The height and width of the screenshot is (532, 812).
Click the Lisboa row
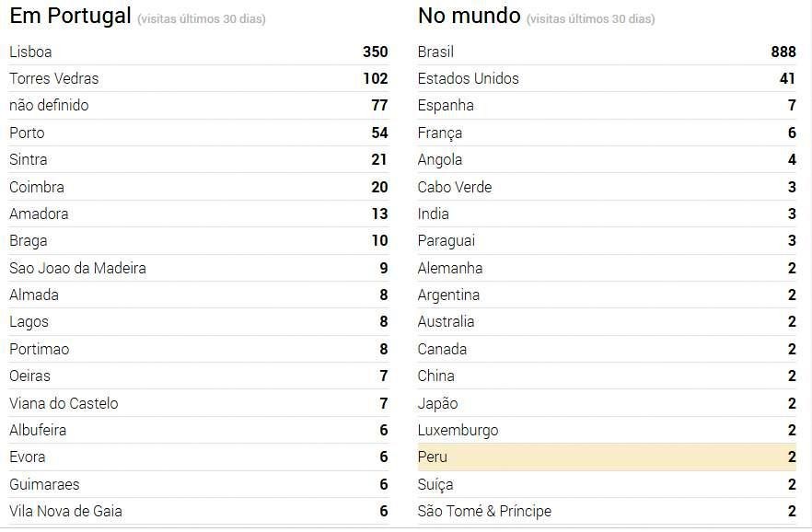[x=30, y=52]
